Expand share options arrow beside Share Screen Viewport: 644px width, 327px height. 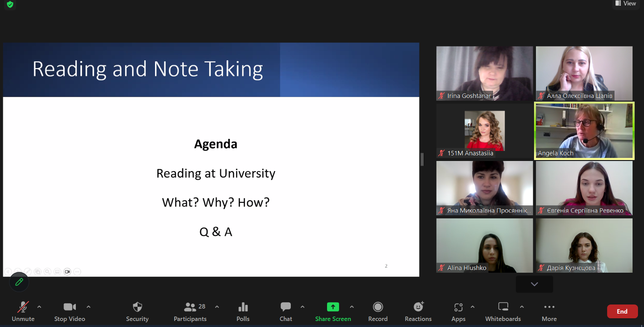click(351, 307)
